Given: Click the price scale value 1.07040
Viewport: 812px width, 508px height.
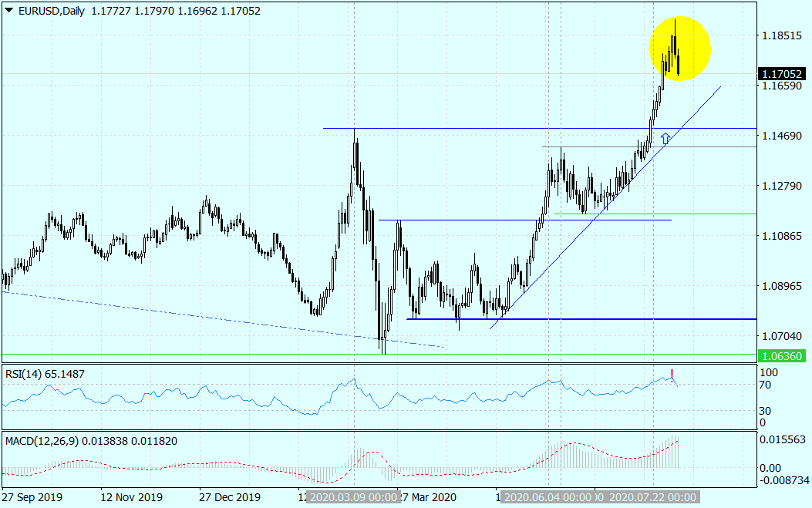Looking at the screenshot, I should click(782, 336).
